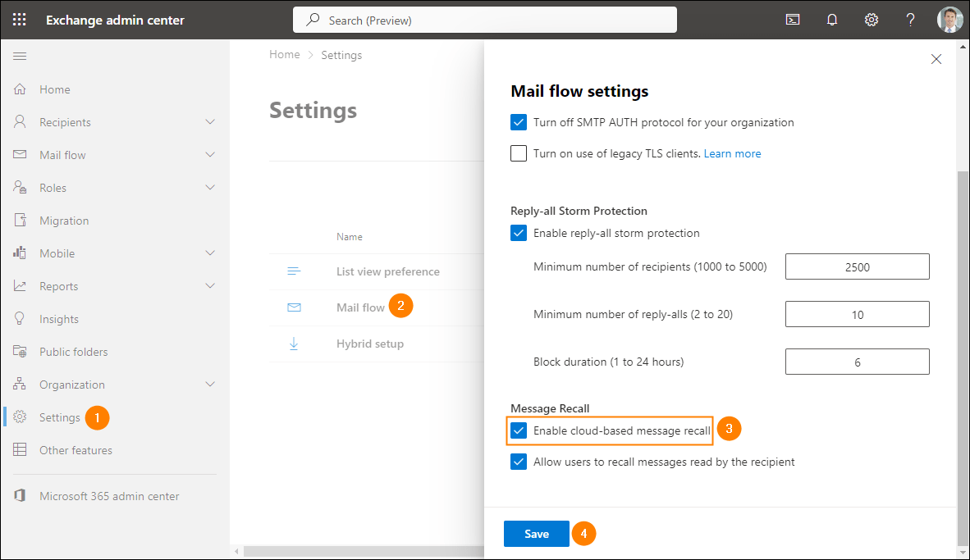The height and width of the screenshot is (560, 970).
Task: Open the Migration page
Action: 65,220
